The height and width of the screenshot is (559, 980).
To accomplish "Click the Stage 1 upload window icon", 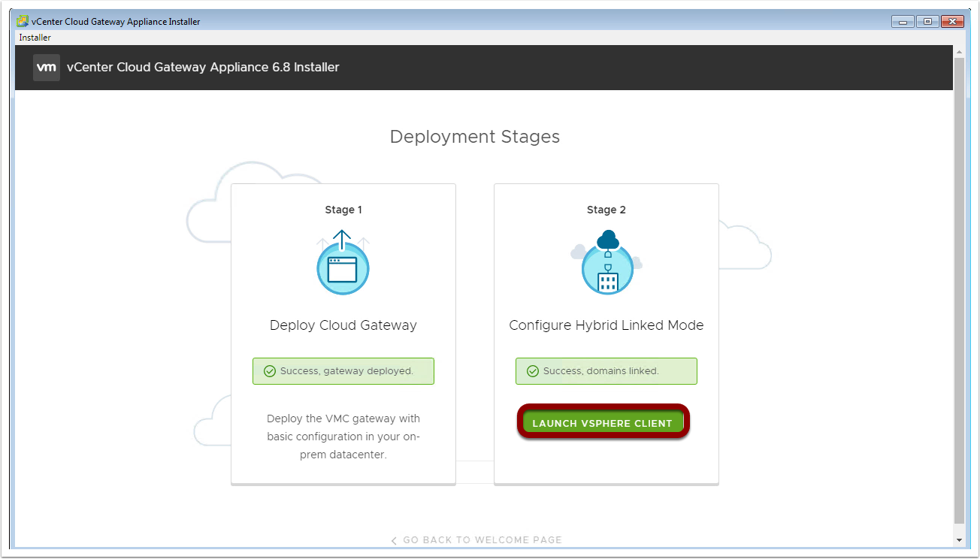I will tap(343, 264).
